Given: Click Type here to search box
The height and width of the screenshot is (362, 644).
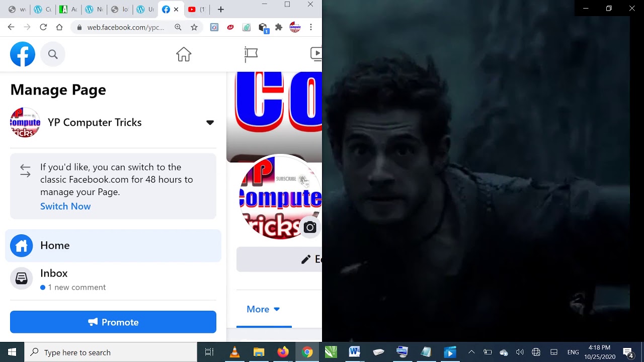Looking at the screenshot, I should (111, 352).
